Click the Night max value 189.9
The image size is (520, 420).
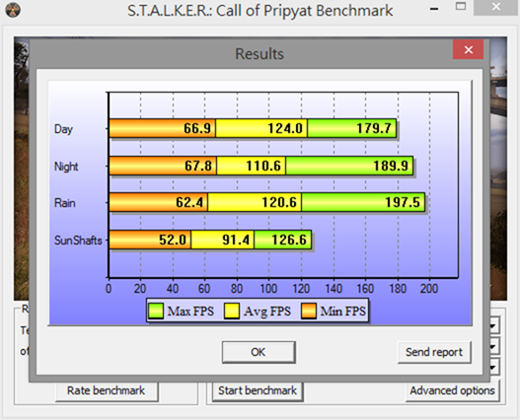[391, 166]
